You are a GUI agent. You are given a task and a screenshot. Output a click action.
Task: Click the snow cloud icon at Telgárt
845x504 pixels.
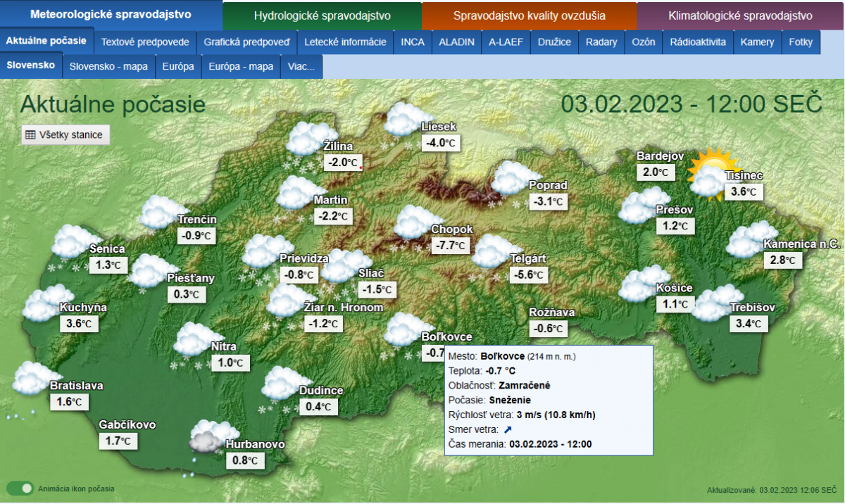tap(492, 252)
